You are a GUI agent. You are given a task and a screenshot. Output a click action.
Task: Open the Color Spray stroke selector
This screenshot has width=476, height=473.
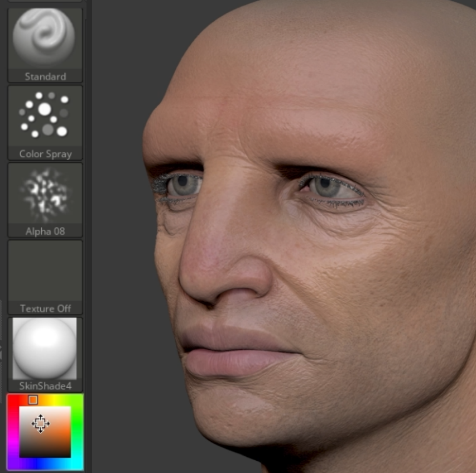(45, 122)
